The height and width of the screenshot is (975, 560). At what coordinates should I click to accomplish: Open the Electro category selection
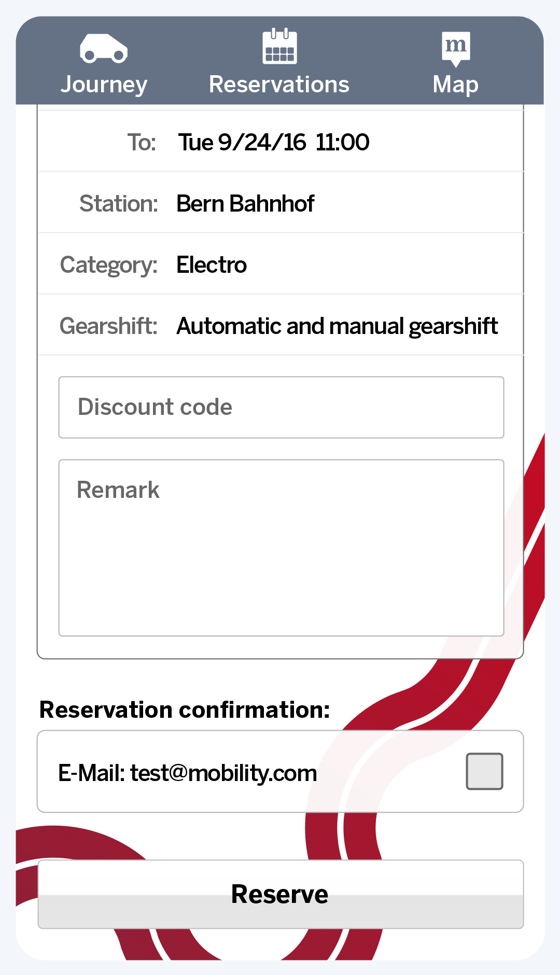(x=212, y=264)
